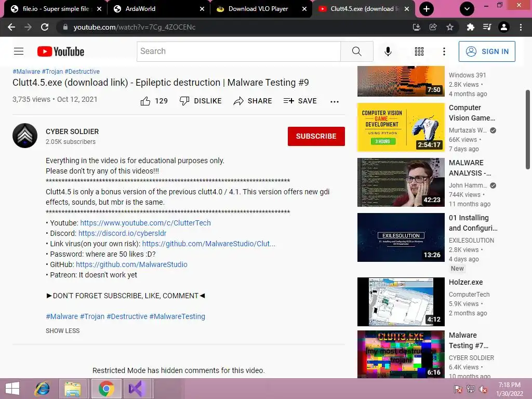Image resolution: width=532 pixels, height=399 pixels.
Task: Open the MALWARE ANALYSIS John Hammond thumbnail
Action: click(401, 182)
